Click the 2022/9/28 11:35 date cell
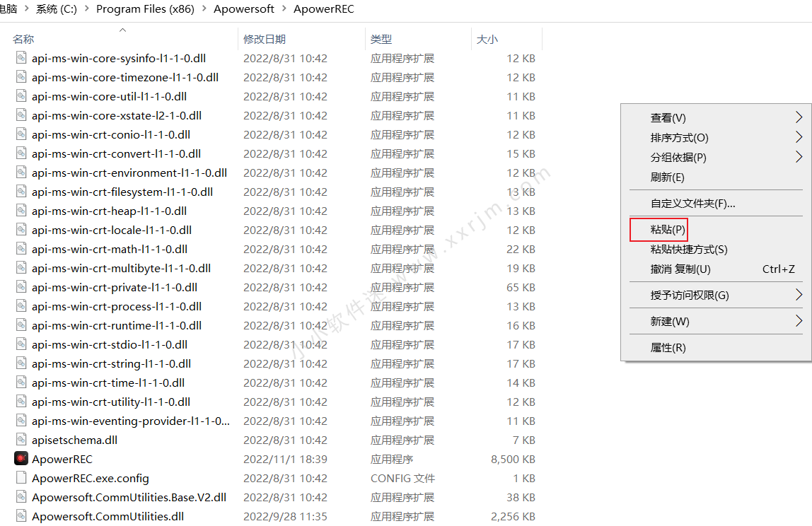The height and width of the screenshot is (526, 812). pyautogui.click(x=285, y=516)
